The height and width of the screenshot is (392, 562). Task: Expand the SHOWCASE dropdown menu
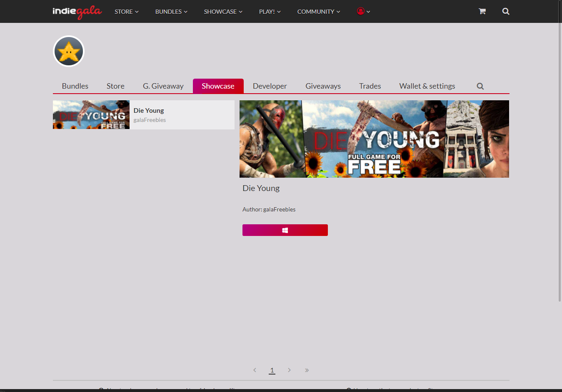(x=223, y=12)
